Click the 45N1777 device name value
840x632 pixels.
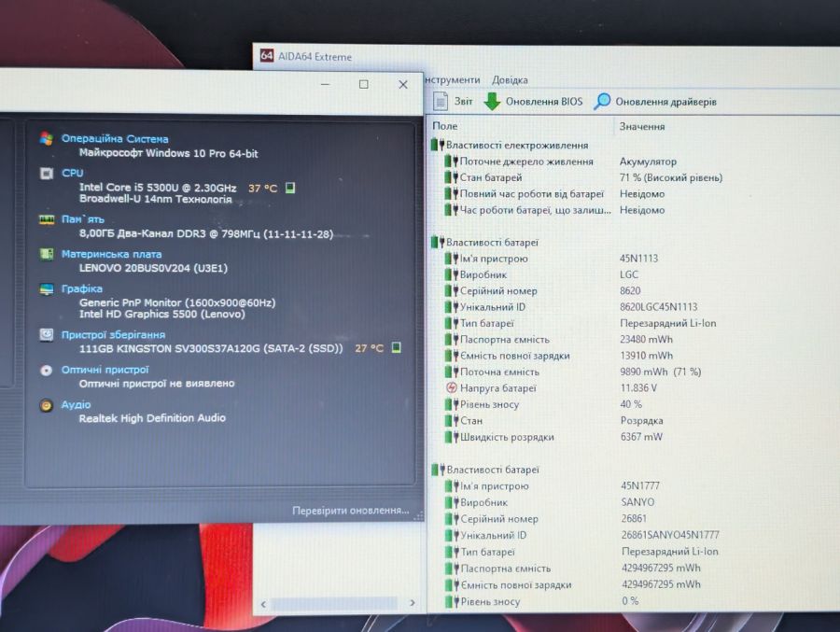click(640, 485)
